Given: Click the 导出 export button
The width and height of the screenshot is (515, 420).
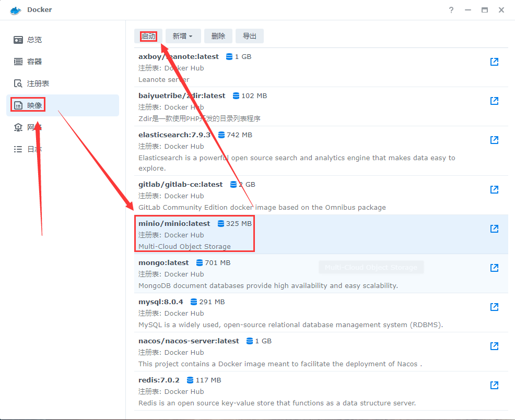Looking at the screenshot, I should [x=249, y=36].
